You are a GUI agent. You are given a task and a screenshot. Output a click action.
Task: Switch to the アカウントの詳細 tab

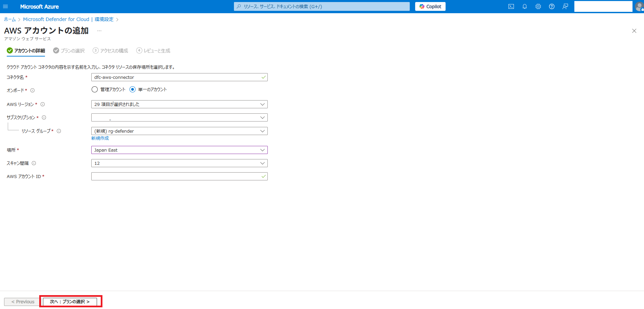click(x=26, y=51)
